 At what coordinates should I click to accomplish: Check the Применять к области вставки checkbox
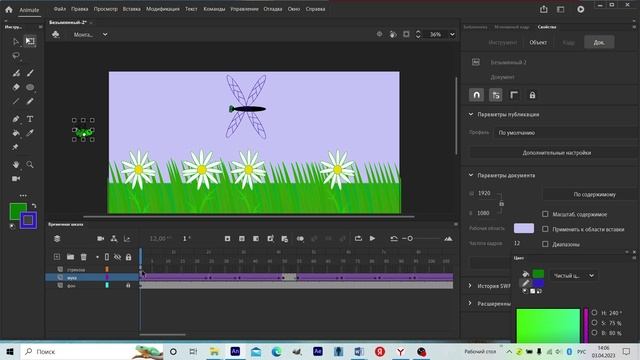pos(545,229)
